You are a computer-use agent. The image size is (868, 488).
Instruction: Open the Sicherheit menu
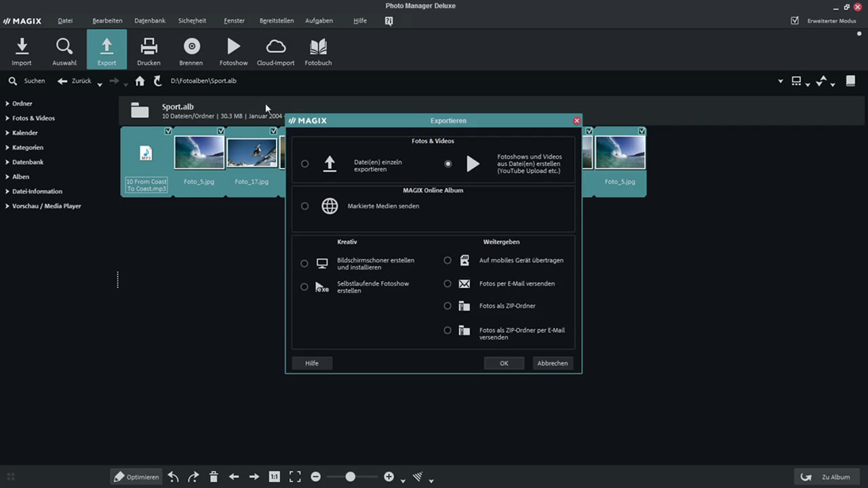click(192, 21)
